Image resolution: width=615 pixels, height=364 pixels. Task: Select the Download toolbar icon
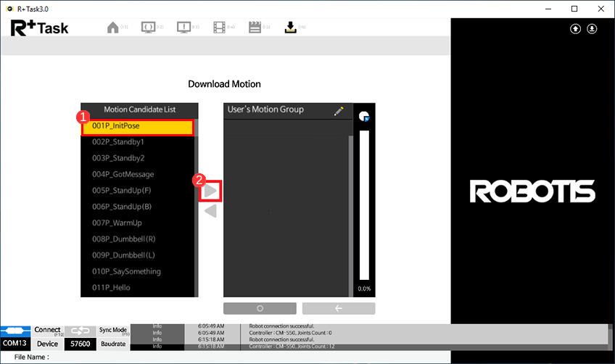click(x=290, y=28)
